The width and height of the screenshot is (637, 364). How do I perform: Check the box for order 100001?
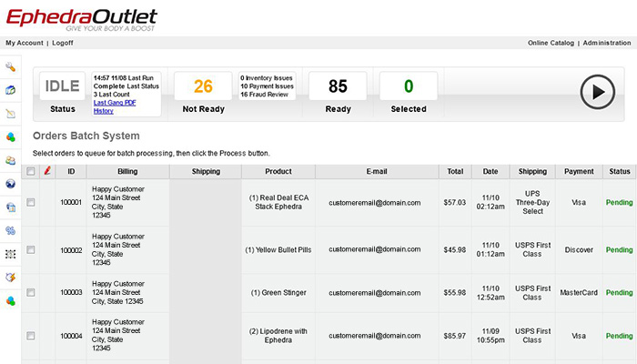(x=31, y=203)
